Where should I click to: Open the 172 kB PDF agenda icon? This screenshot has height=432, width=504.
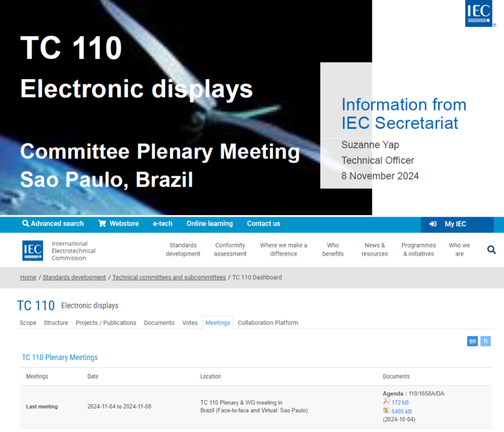click(386, 402)
